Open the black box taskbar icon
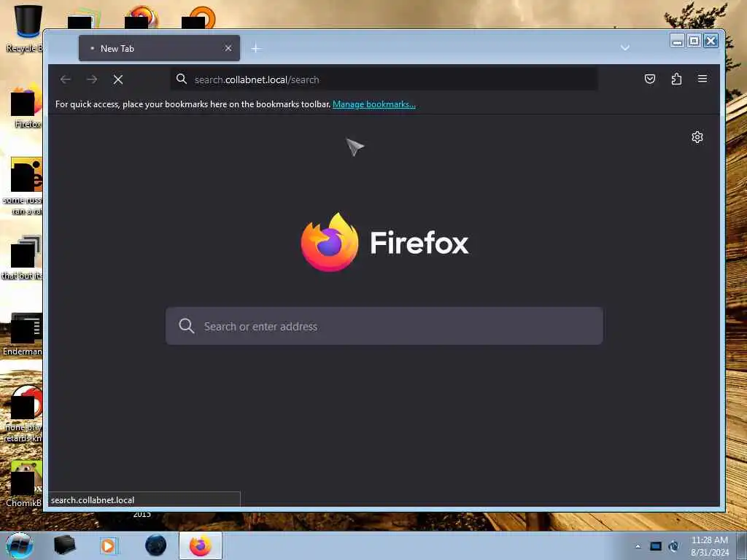The height and width of the screenshot is (560, 747). (x=64, y=545)
